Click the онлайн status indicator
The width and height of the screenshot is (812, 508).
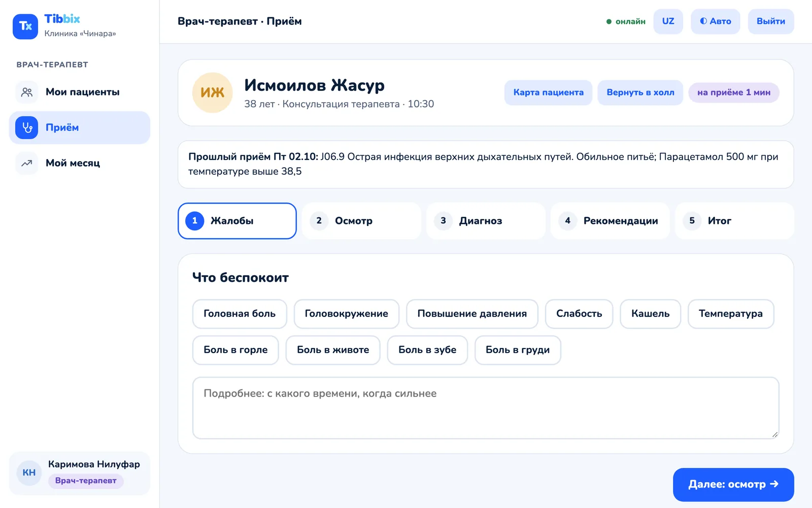click(x=626, y=21)
